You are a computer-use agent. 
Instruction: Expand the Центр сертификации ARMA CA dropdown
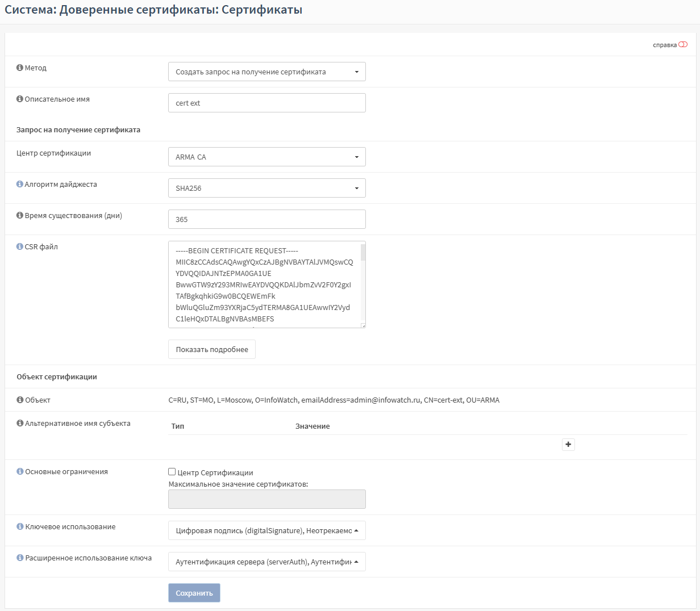[266, 157]
